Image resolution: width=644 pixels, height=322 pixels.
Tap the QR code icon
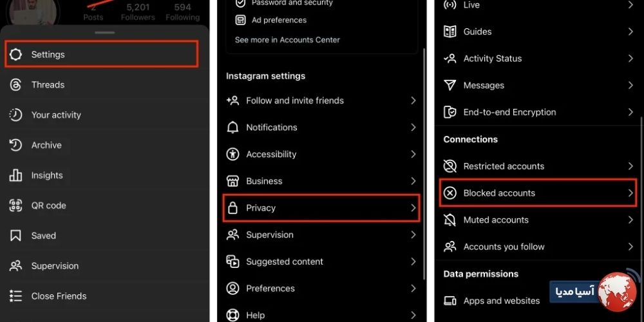[15, 205]
